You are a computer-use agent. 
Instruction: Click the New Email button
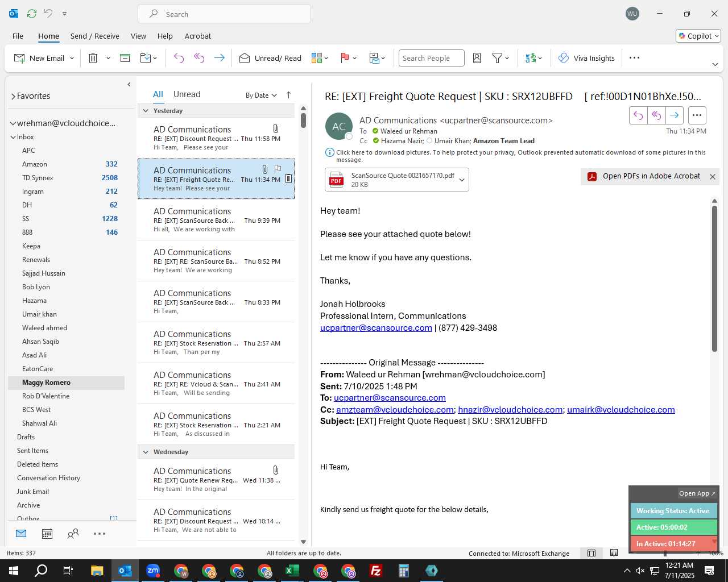click(39, 58)
